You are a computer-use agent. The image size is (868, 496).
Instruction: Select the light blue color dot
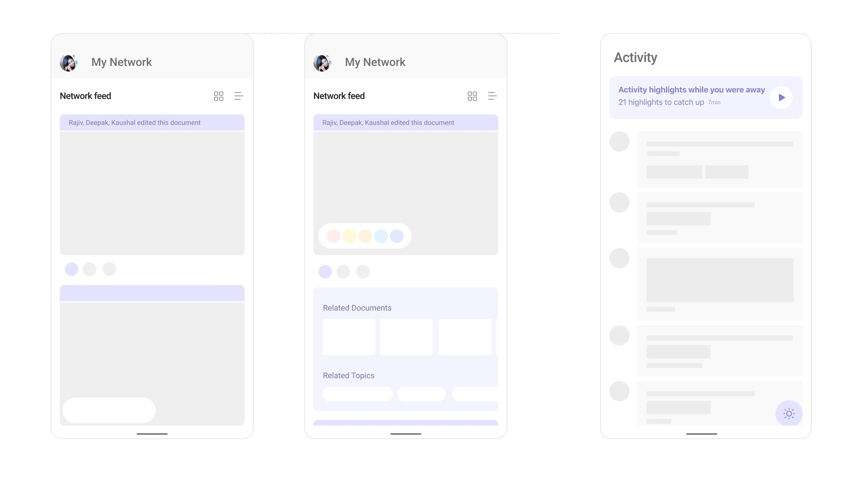tap(381, 236)
